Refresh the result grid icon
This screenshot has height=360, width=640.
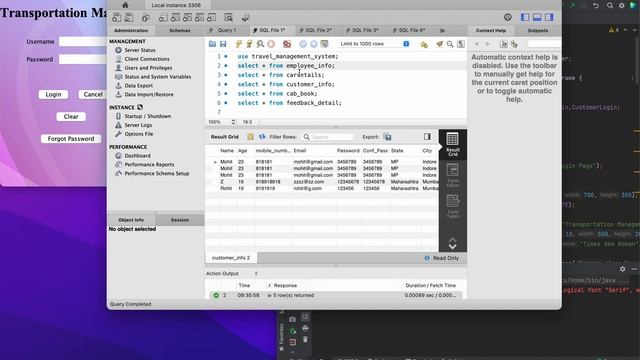(x=262, y=137)
